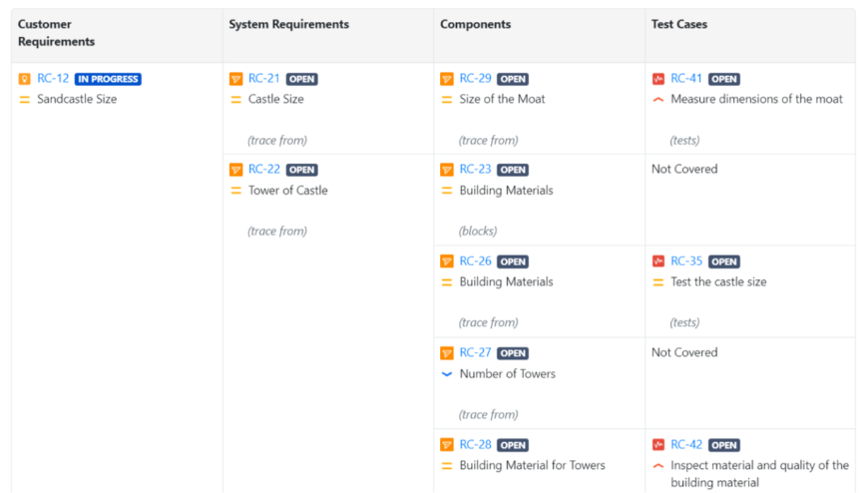Open the RC-22 Tower of Castle link

point(264,170)
